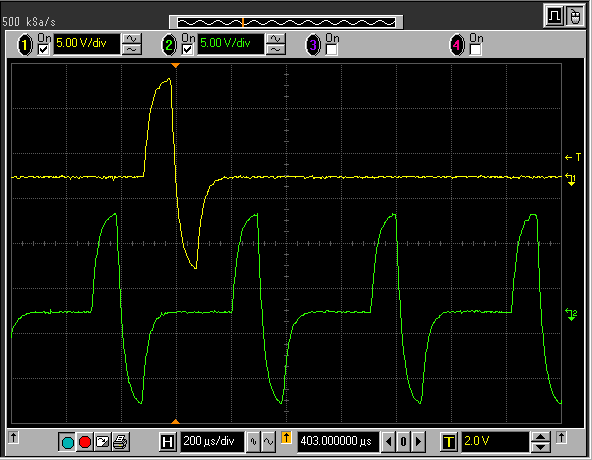
Task: Click channel 2 larger-wave vertical scale button
Action: point(276,39)
